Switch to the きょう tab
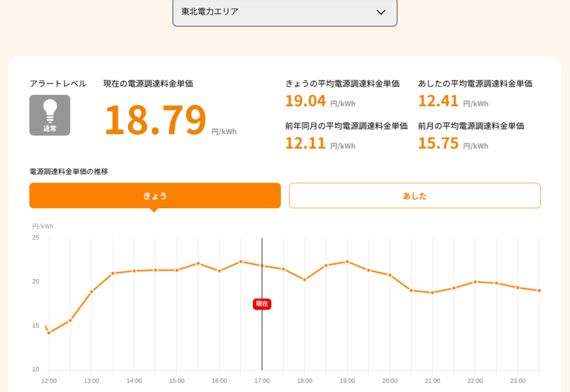Image resolution: width=570 pixels, height=392 pixels. click(x=155, y=195)
